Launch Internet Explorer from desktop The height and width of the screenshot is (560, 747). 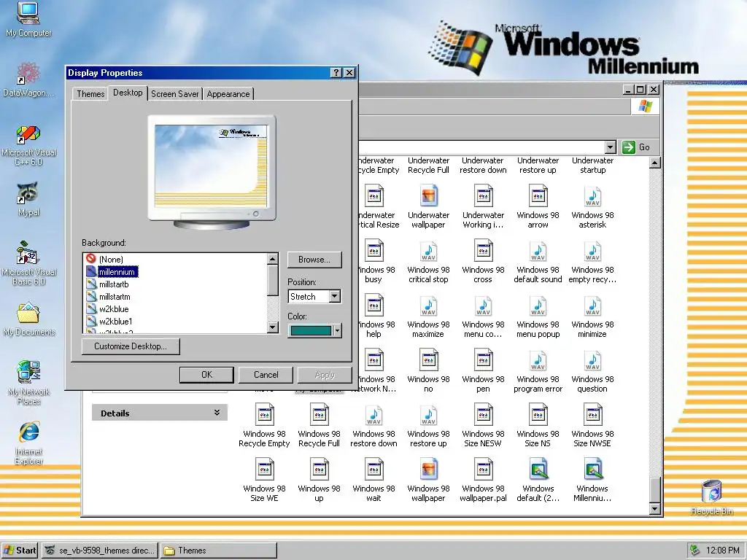(x=28, y=443)
